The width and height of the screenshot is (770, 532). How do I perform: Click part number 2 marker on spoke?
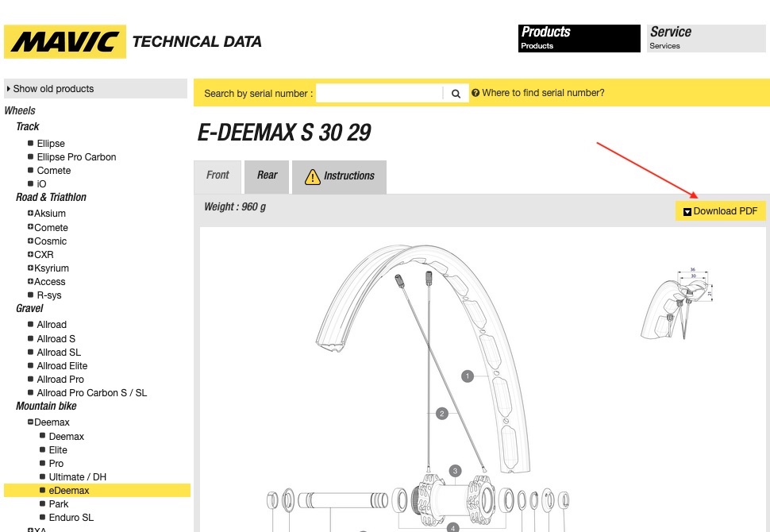pos(442,413)
